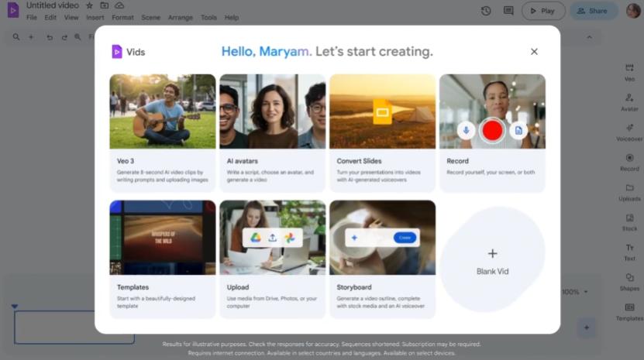The height and width of the screenshot is (360, 644).
Task: Star the Untitled video
Action: [x=89, y=5]
